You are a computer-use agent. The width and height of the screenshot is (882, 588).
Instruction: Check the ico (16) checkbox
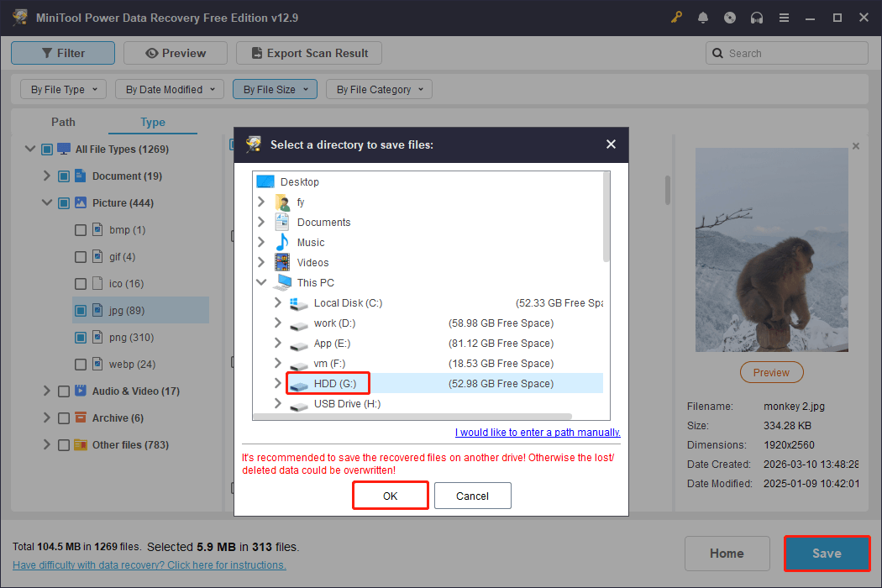point(81,284)
